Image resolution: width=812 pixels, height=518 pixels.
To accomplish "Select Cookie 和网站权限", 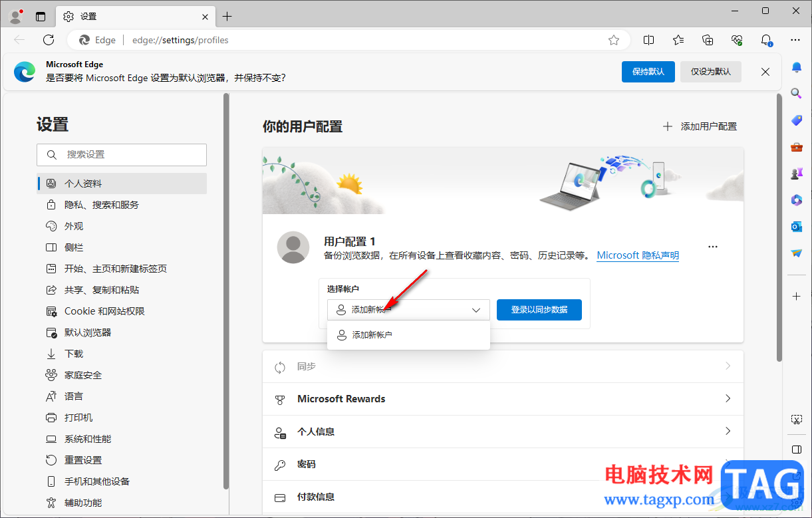I will pos(122,311).
